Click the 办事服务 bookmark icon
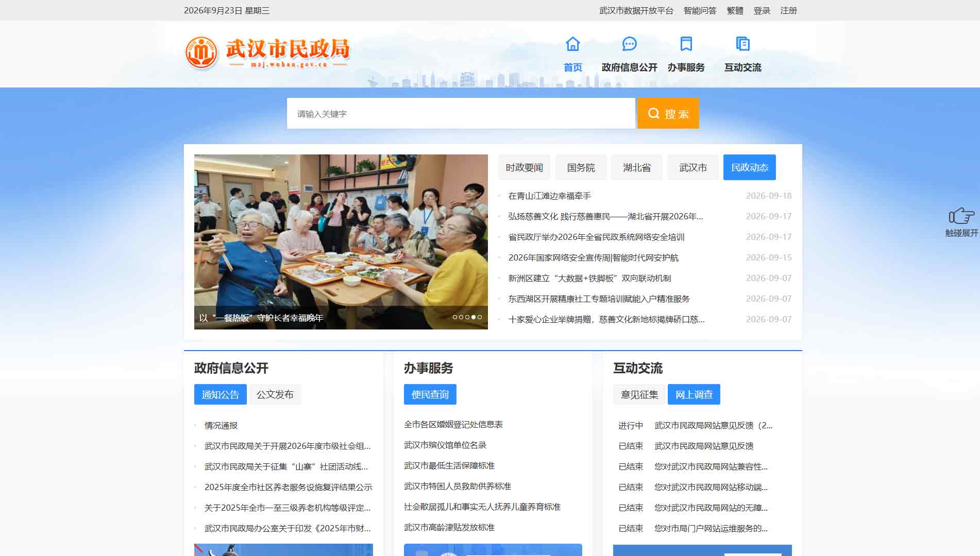Image resolution: width=980 pixels, height=556 pixels. tap(686, 44)
